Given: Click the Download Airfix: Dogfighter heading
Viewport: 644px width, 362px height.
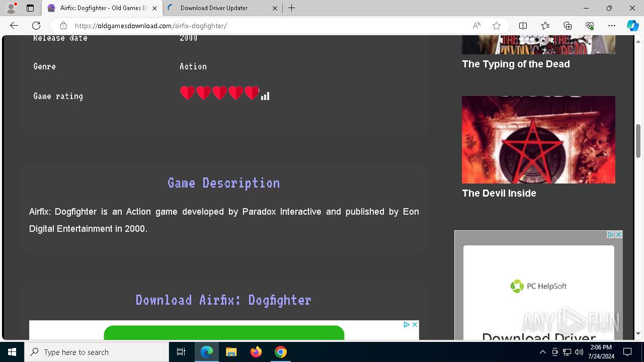Looking at the screenshot, I should click(223, 300).
